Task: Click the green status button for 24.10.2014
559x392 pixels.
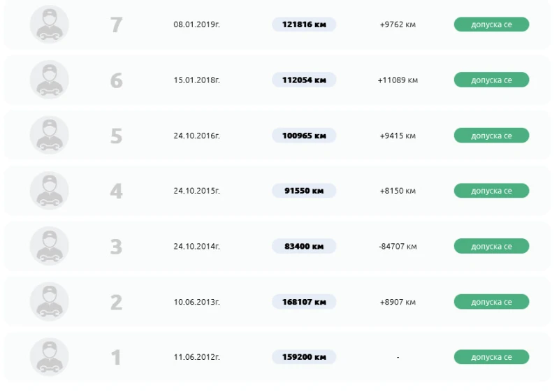Action: tap(491, 246)
